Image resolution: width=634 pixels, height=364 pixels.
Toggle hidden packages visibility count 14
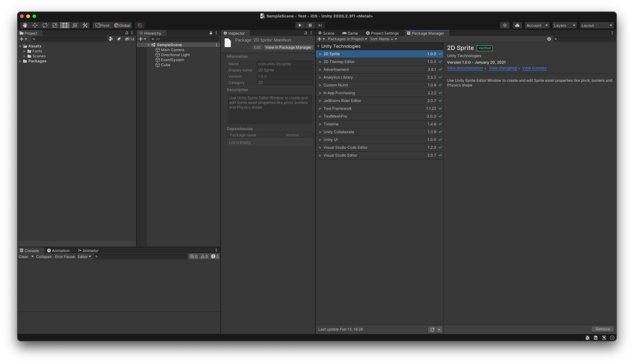(x=129, y=39)
